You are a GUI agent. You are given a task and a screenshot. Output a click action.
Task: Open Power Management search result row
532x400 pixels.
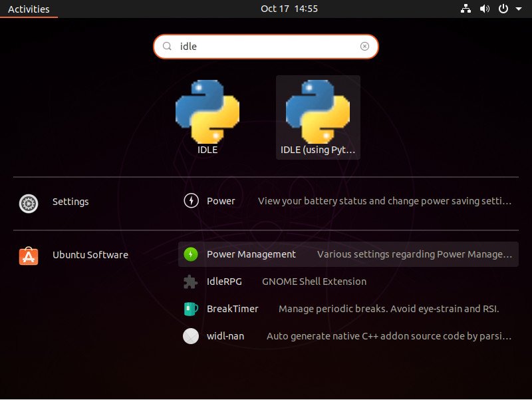pos(348,254)
